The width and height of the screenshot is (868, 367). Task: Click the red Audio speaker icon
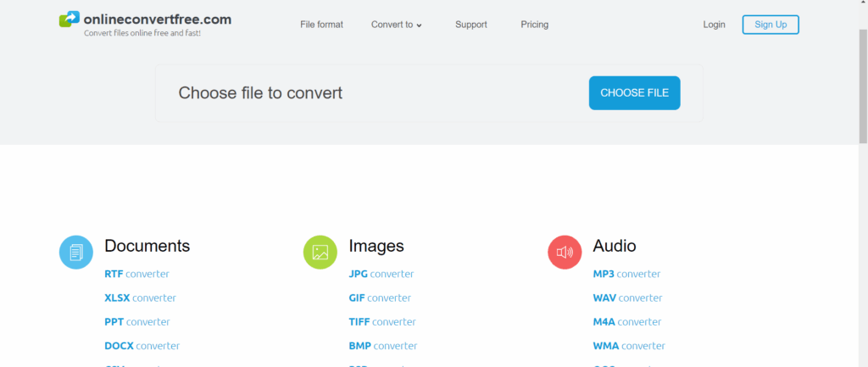pos(565,252)
